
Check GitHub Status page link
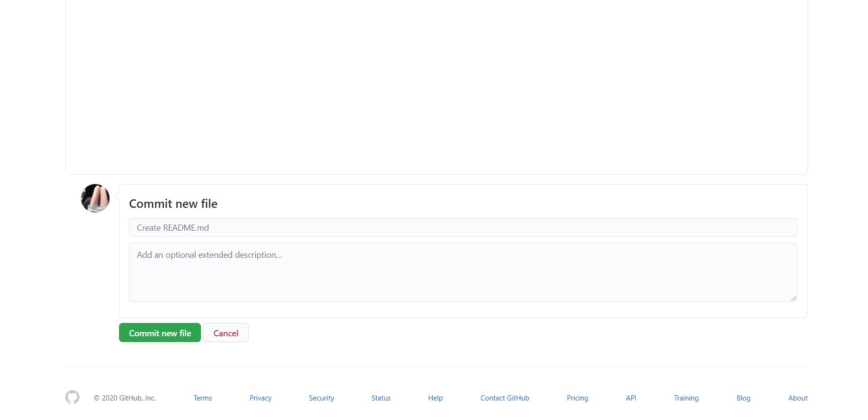[x=381, y=398]
